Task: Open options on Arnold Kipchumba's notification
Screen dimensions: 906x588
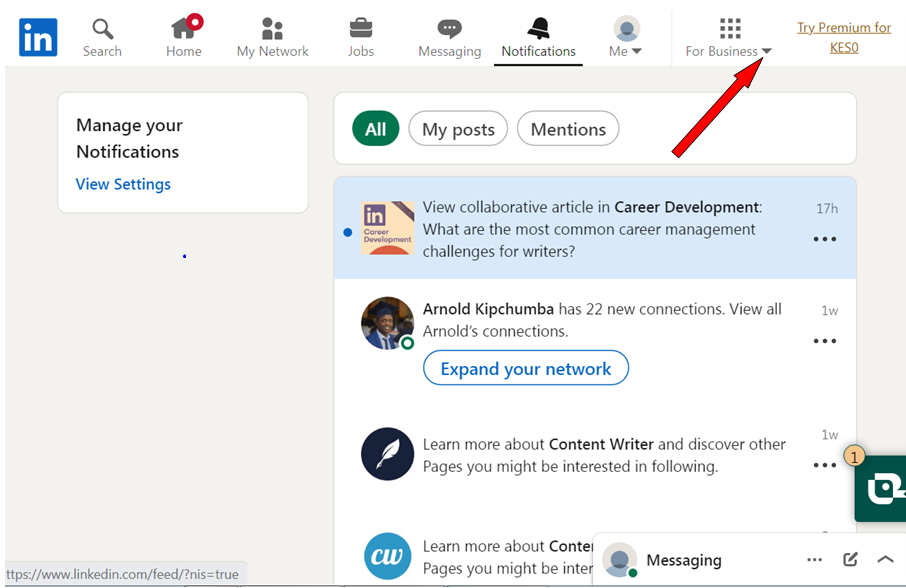Action: (825, 340)
